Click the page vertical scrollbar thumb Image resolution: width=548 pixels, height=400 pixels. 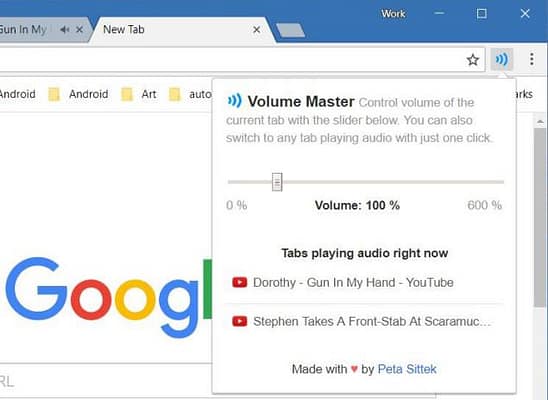pos(540,217)
